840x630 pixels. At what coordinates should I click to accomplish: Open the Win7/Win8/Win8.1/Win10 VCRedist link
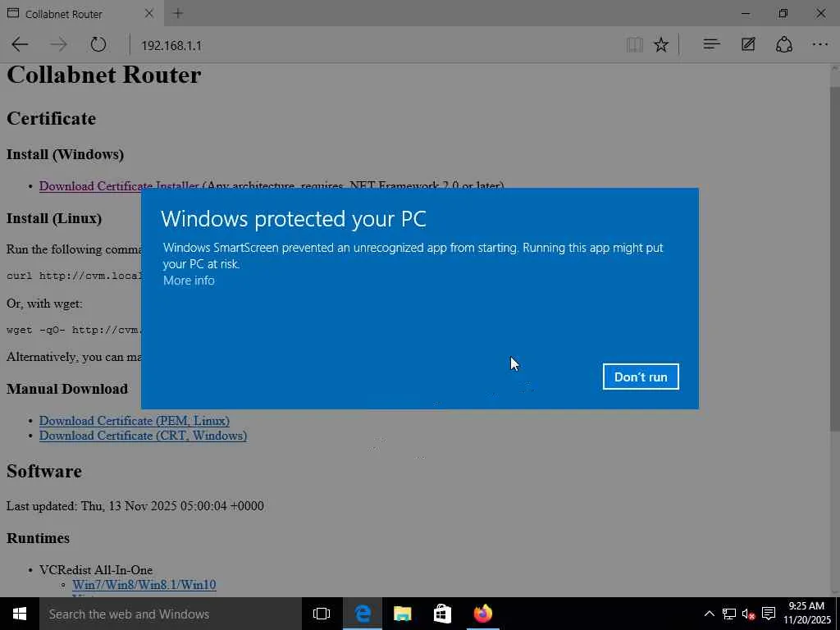144,584
